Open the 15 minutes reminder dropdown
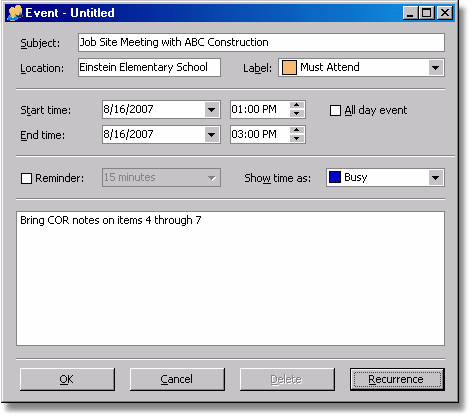This screenshot has height=416, width=472. (x=161, y=177)
